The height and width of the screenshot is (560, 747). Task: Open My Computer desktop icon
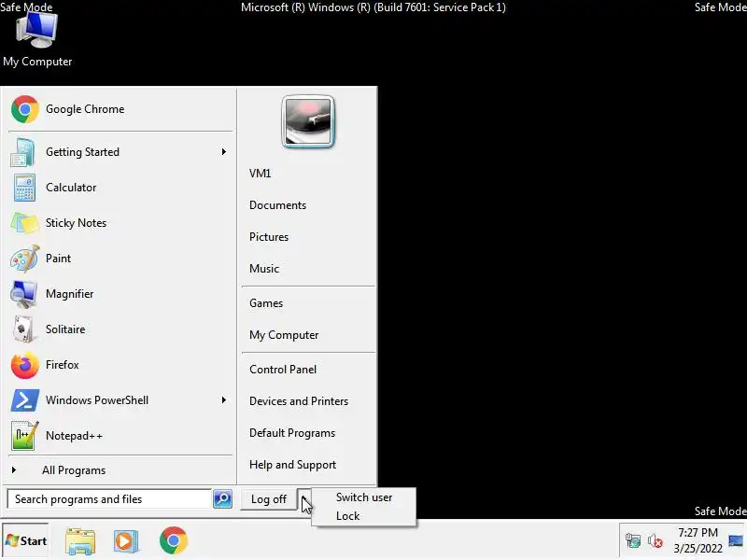tap(37, 39)
